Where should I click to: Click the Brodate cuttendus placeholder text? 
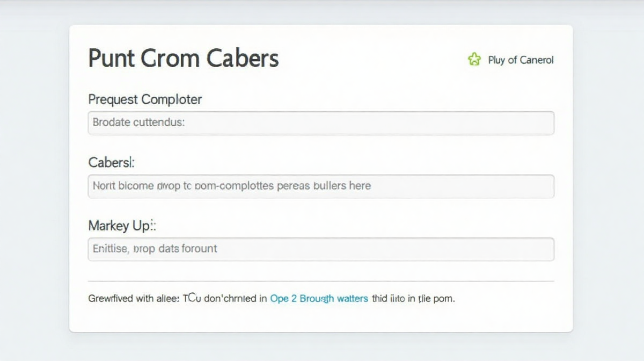click(138, 122)
